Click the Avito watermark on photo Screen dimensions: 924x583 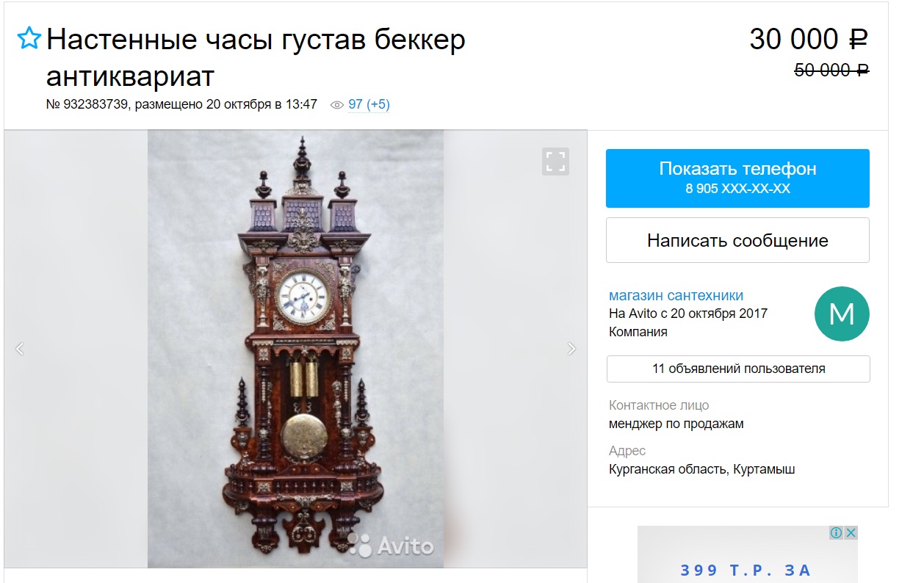[x=391, y=545]
